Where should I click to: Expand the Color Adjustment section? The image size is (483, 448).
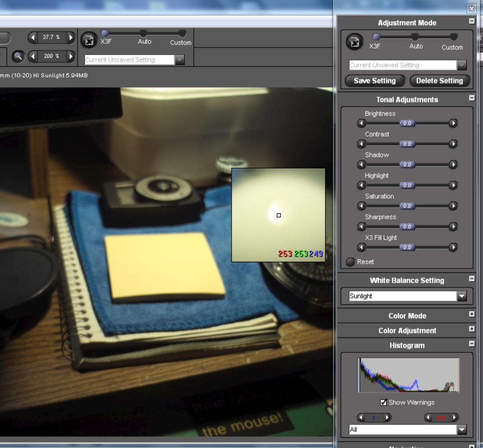pyautogui.click(x=472, y=329)
